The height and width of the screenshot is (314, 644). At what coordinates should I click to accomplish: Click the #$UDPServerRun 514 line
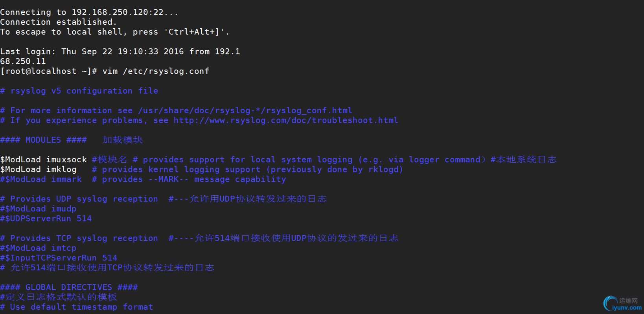click(46, 219)
